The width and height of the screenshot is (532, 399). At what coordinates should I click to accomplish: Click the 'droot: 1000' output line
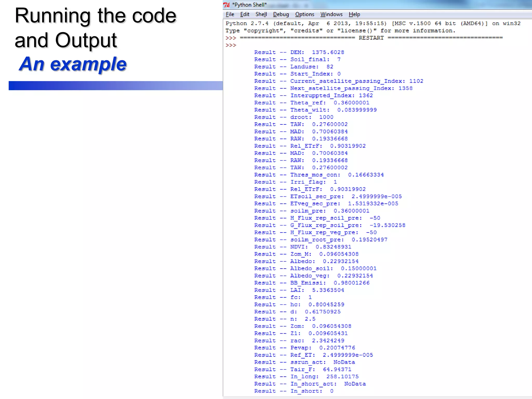294,117
